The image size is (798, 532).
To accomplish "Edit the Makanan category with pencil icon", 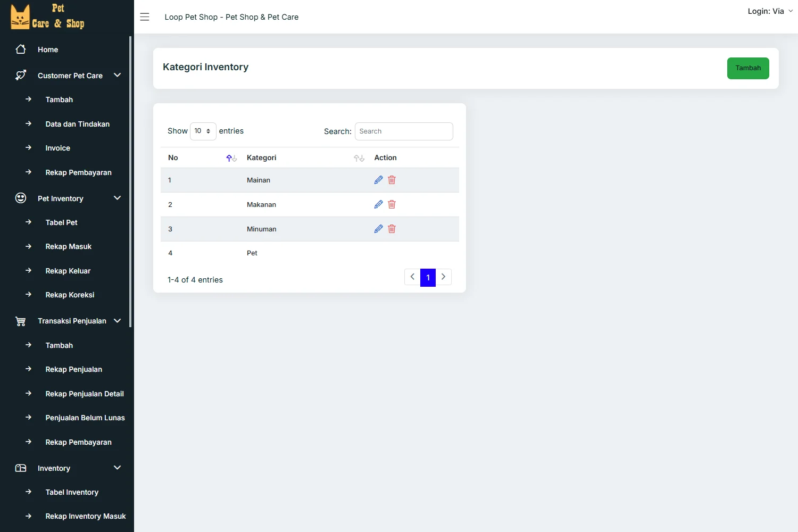I will [378, 204].
